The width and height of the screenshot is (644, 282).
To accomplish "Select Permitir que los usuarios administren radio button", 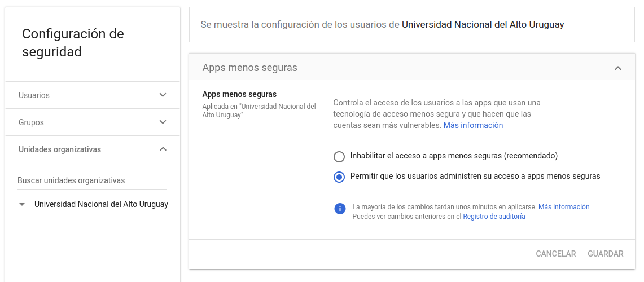I will 339,177.
